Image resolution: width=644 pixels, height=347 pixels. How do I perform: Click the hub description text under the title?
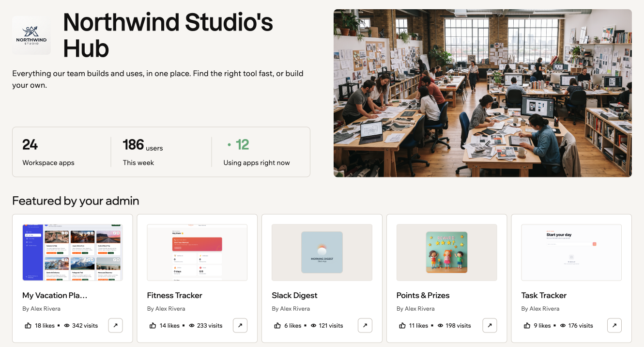click(x=158, y=79)
